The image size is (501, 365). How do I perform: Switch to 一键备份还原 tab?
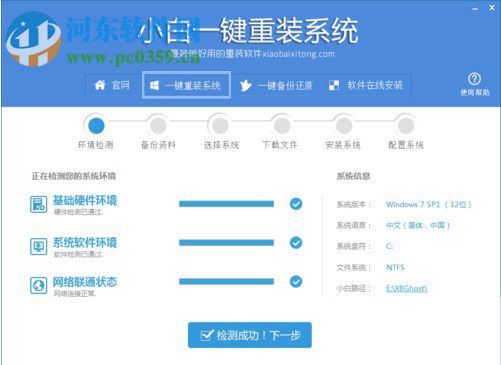[x=277, y=85]
